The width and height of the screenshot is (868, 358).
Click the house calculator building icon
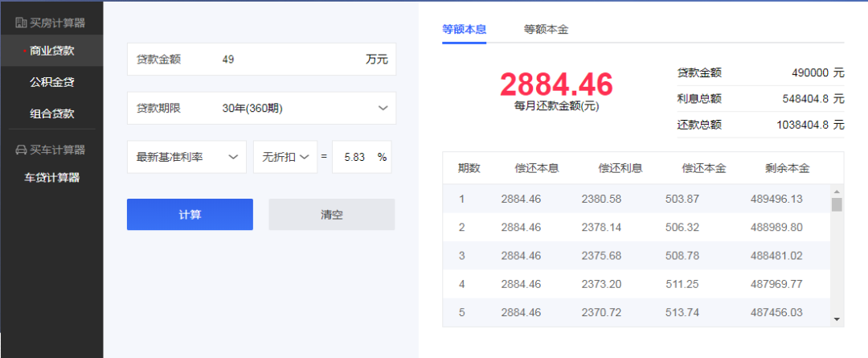21,22
